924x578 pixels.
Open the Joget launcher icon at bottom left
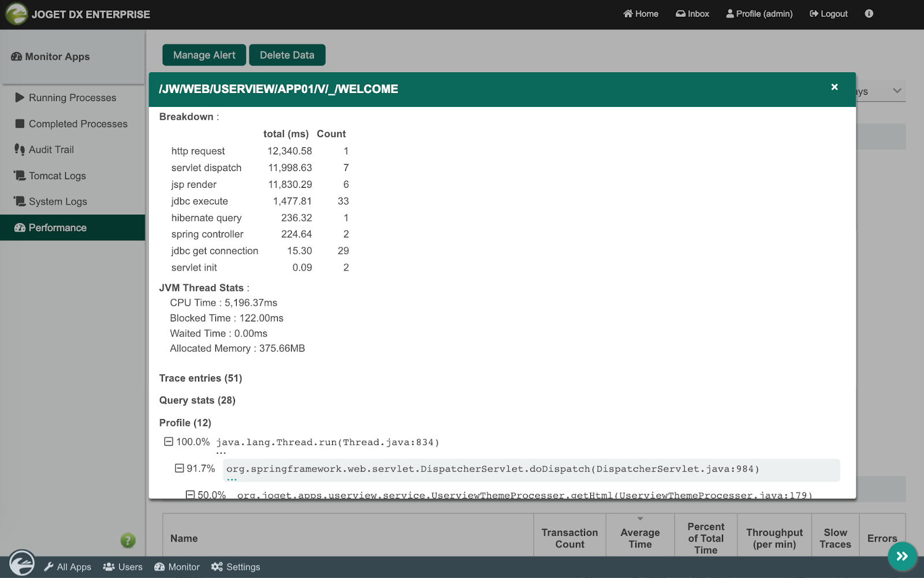tap(22, 563)
